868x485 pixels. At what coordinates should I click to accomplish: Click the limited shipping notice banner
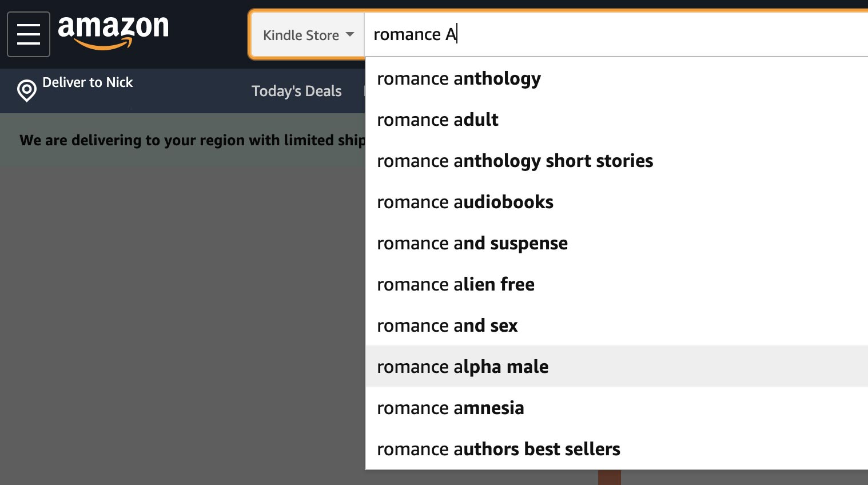(182, 140)
